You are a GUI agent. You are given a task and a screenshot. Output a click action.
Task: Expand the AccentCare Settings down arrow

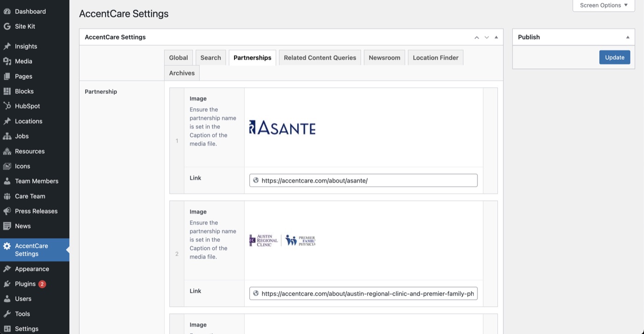point(486,37)
